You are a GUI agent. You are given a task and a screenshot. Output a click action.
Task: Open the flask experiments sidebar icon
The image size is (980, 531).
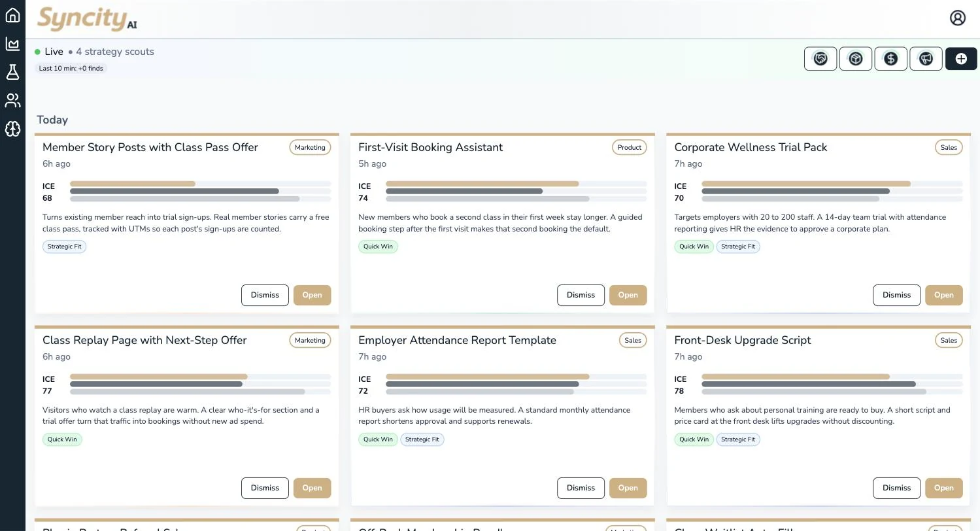pyautogui.click(x=12, y=72)
